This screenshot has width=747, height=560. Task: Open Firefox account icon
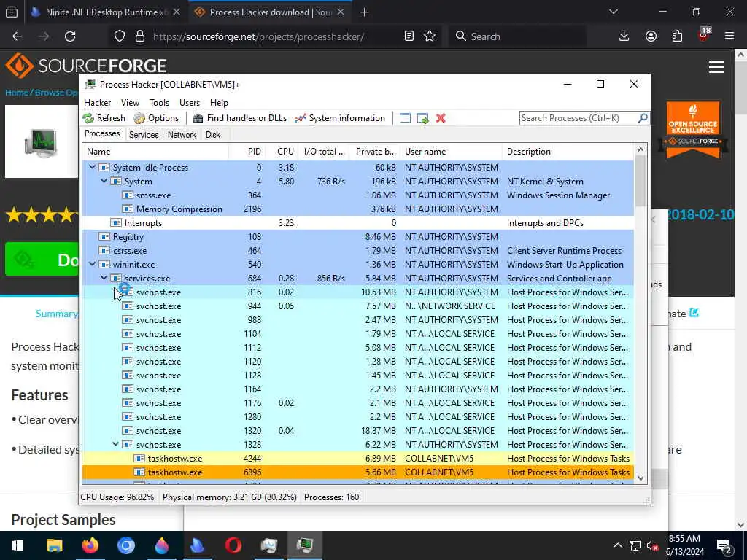[x=651, y=36]
